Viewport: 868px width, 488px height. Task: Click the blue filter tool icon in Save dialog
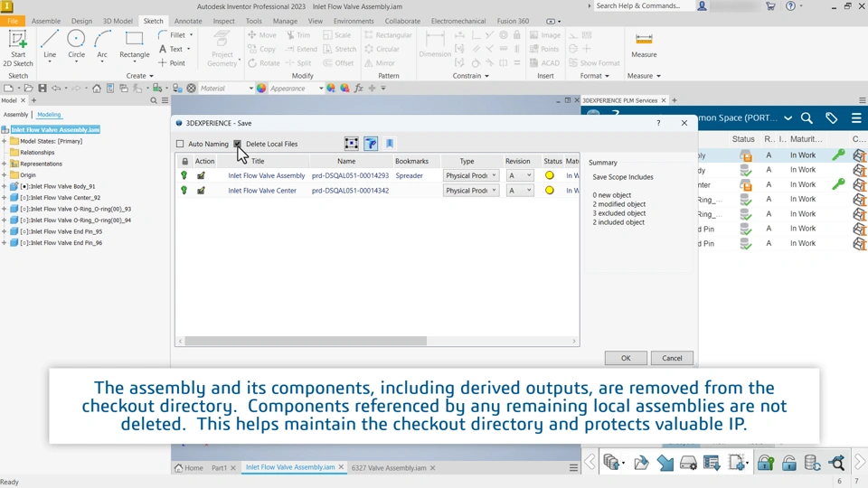(x=371, y=144)
